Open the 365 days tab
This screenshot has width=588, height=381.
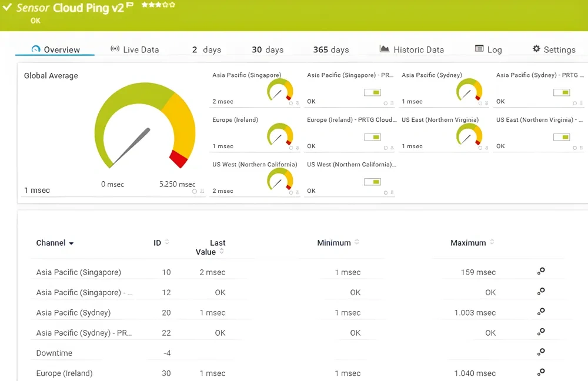tap(330, 49)
